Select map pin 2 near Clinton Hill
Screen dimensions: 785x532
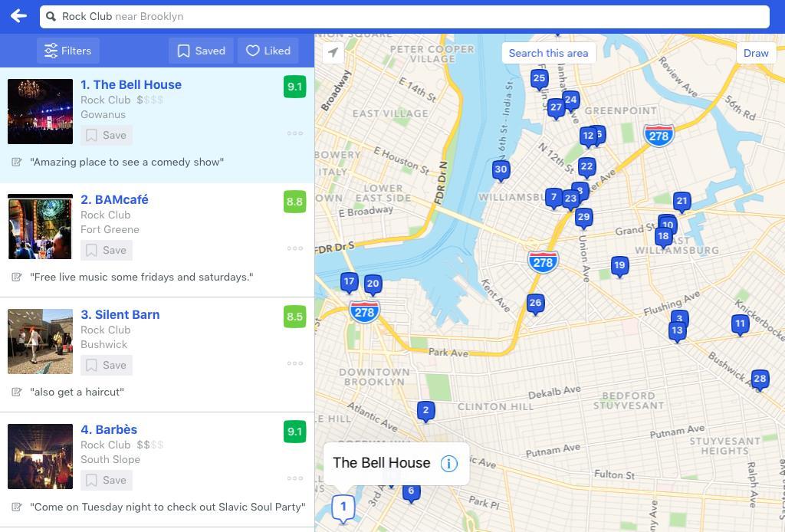pos(425,412)
